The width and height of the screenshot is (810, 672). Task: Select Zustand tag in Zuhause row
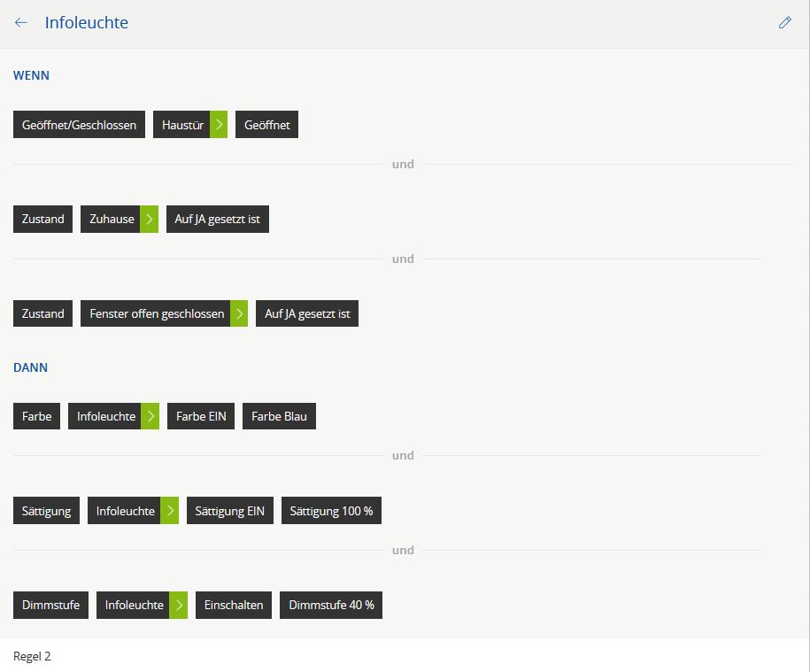42,219
